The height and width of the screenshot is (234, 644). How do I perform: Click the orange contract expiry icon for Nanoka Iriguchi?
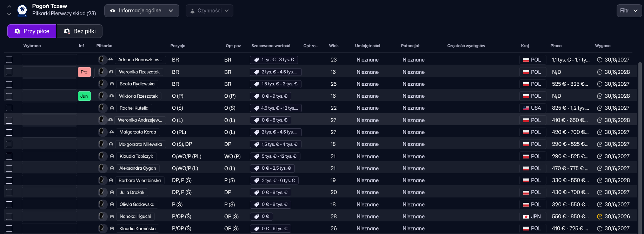(x=599, y=216)
